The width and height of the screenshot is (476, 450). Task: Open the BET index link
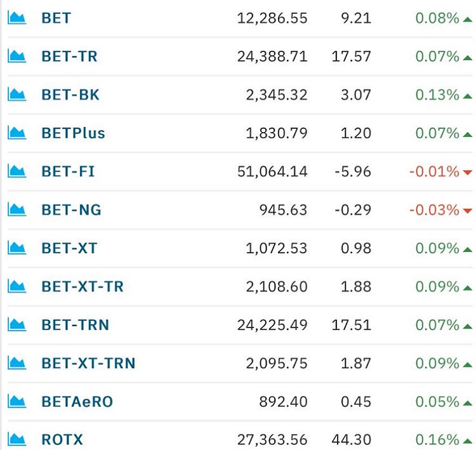(56, 18)
